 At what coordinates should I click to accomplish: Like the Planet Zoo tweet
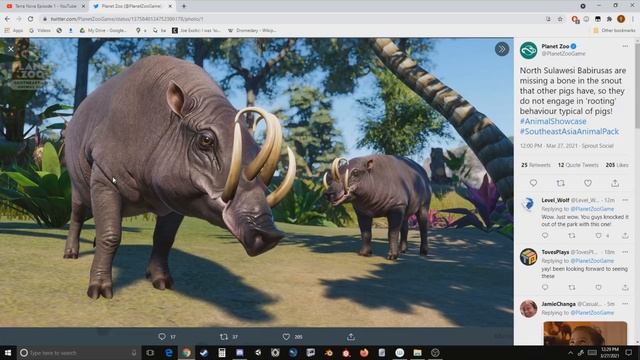588,183
